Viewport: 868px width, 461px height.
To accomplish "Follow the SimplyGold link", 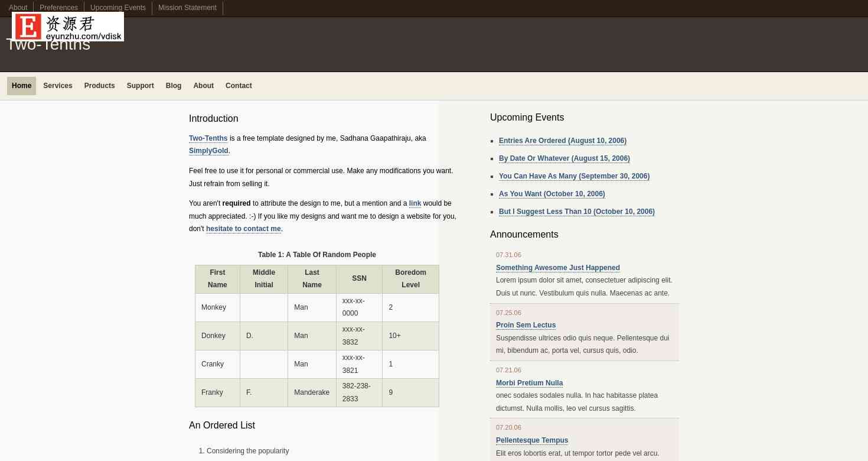I will 208,151.
